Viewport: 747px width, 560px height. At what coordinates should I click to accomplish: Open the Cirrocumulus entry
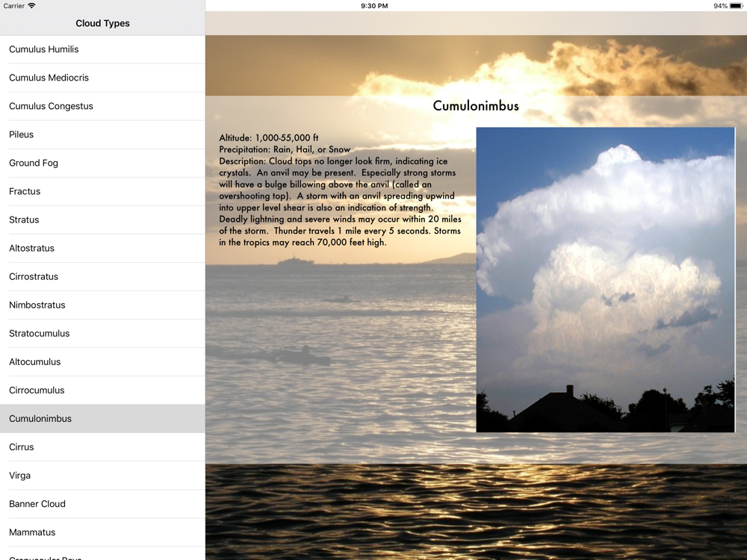102,391
